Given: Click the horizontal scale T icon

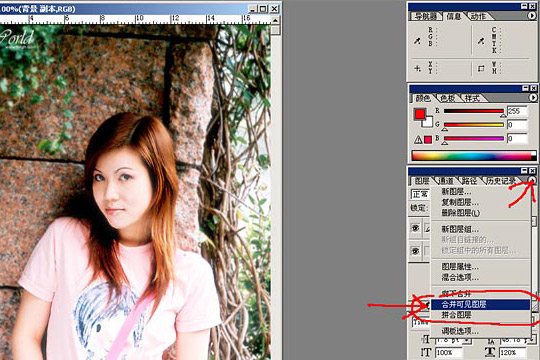Looking at the screenshot, I should coord(490,352).
